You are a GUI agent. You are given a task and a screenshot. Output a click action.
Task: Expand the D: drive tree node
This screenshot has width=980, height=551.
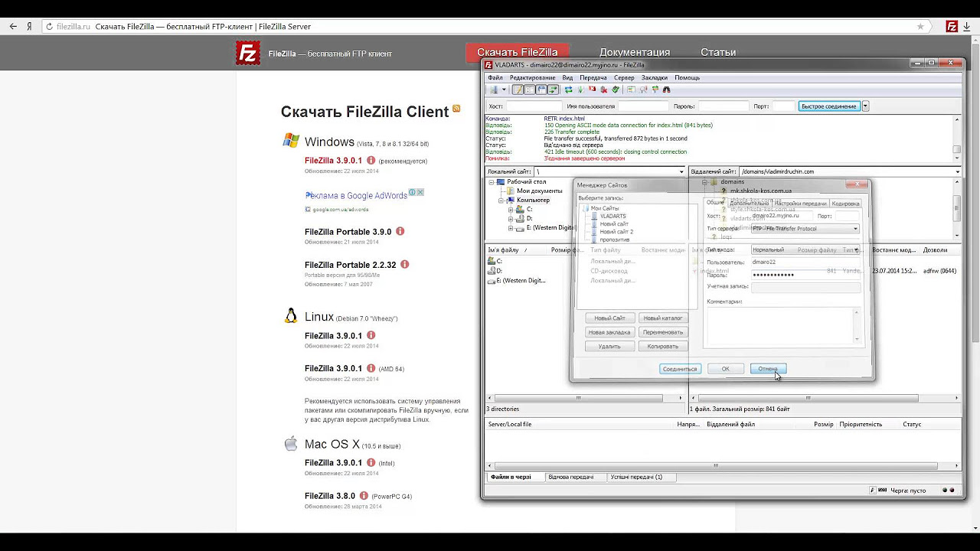pos(511,219)
